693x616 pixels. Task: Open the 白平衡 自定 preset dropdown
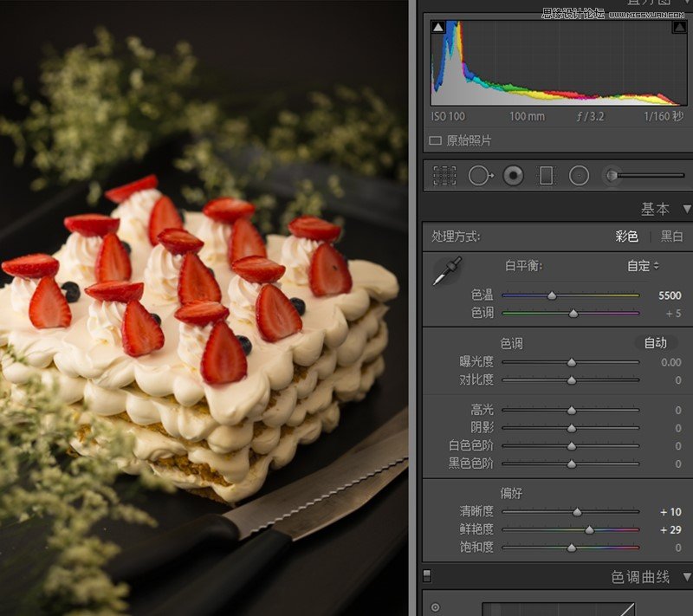(644, 266)
